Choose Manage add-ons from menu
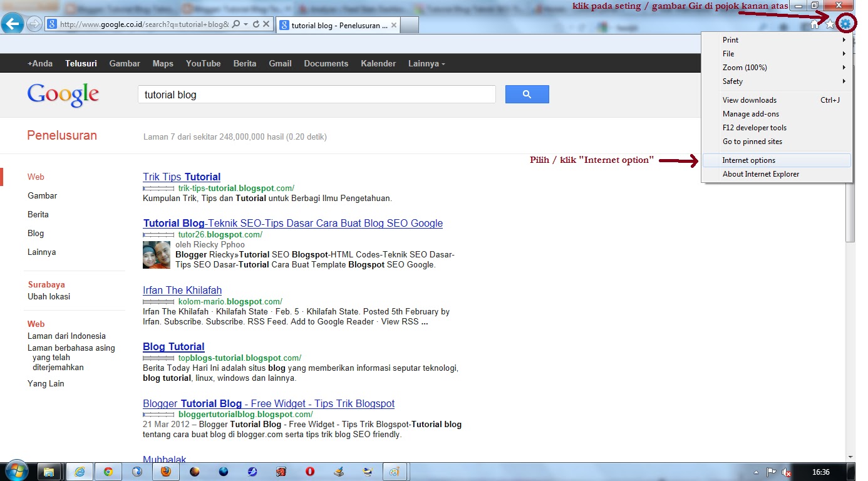The image size is (868, 481). [x=777, y=114]
